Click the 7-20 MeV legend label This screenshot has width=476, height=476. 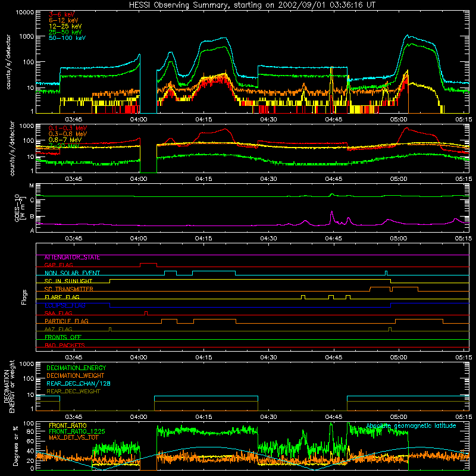[64, 146]
